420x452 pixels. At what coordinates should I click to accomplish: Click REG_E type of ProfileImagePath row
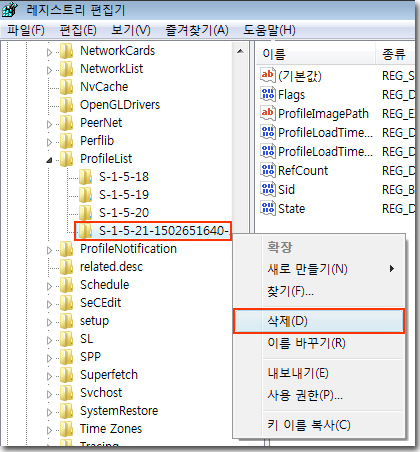(x=398, y=114)
